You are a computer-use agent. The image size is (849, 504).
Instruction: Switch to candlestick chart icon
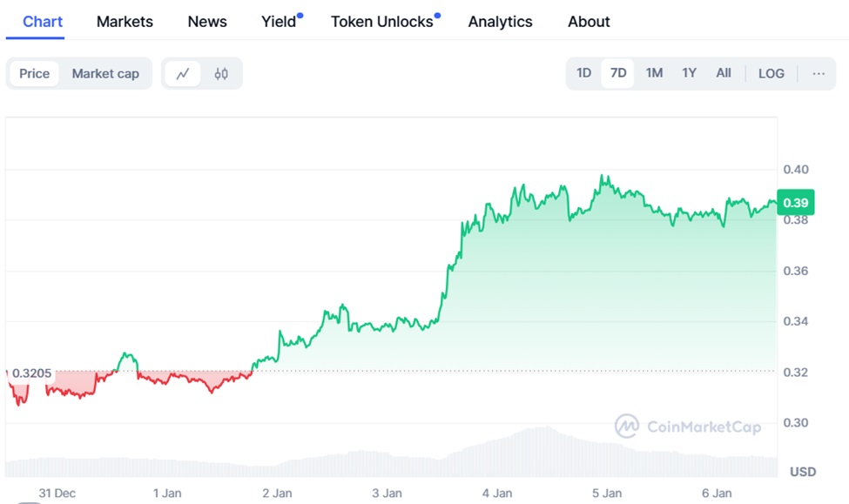(221, 74)
